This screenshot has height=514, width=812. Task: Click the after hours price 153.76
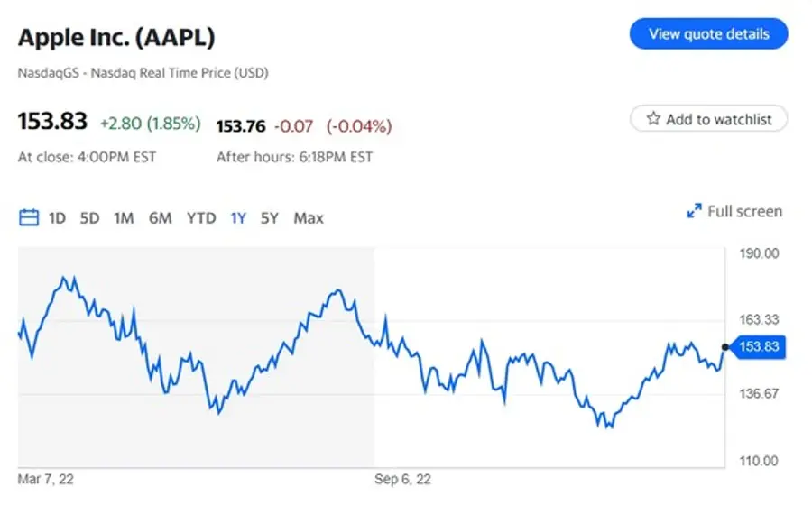(241, 125)
